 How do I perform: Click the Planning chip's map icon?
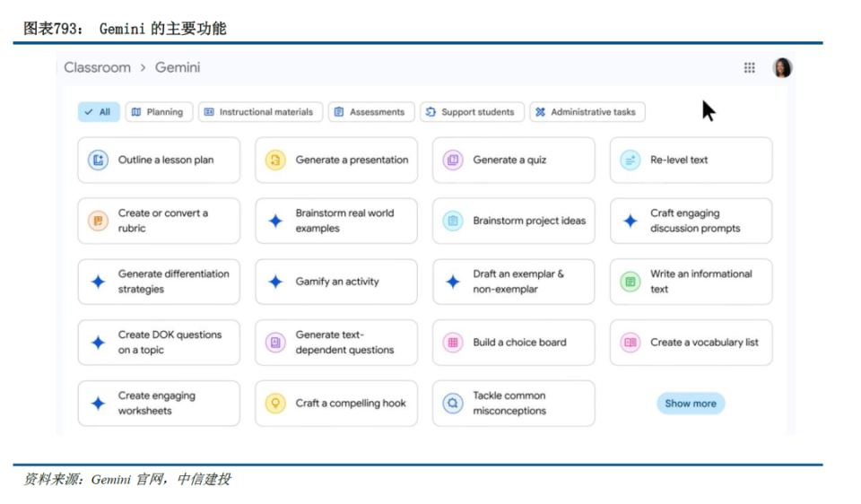pyautogui.click(x=136, y=112)
